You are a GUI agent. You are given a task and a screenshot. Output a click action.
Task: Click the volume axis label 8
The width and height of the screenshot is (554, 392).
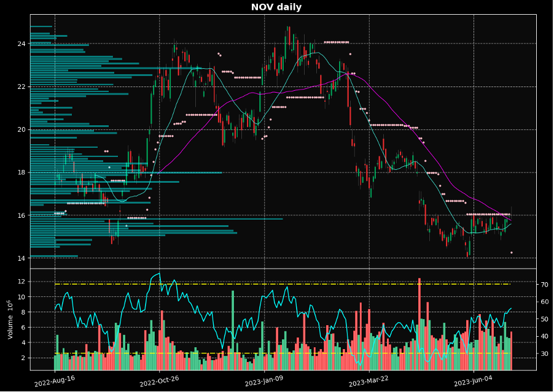click(x=24, y=312)
